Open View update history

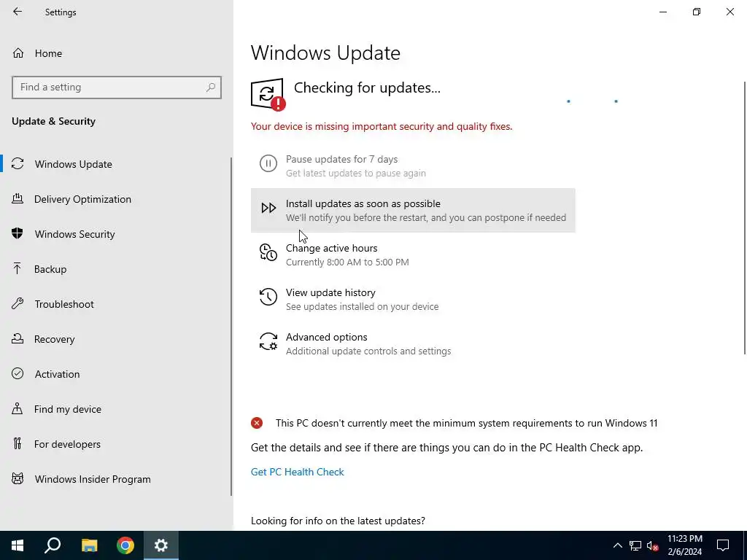coord(413,299)
